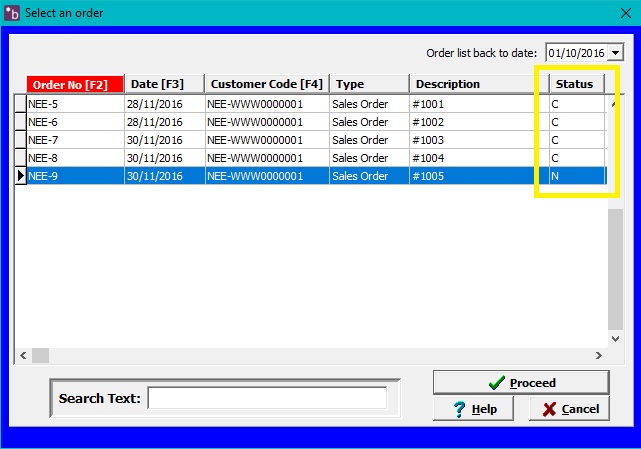641x449 pixels.
Task: Sort by Order No [F2] column header
Action: click(x=75, y=84)
